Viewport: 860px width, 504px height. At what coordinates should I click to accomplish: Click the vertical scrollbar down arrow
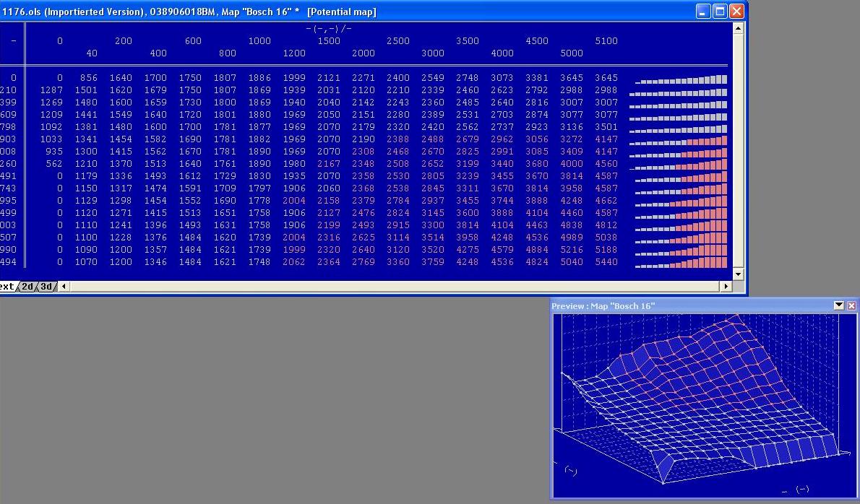(x=738, y=274)
